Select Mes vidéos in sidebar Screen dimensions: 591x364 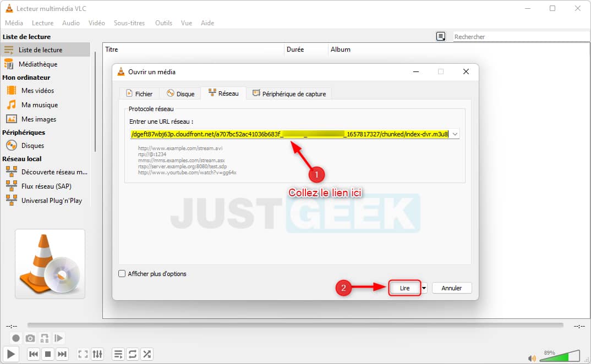pos(45,90)
